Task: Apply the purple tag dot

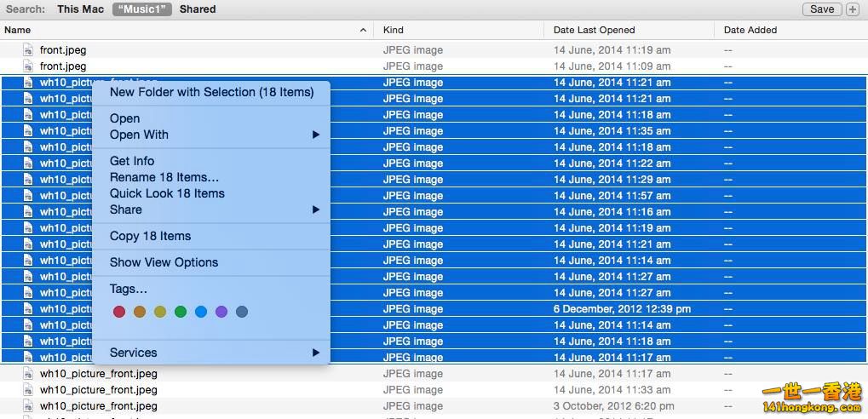Action: [221, 313]
